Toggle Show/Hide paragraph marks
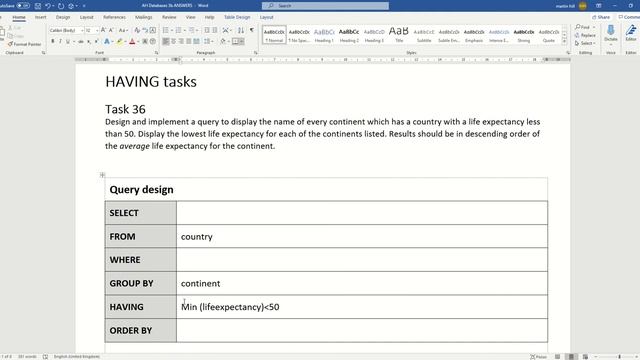The height and width of the screenshot is (360, 640). [252, 30]
